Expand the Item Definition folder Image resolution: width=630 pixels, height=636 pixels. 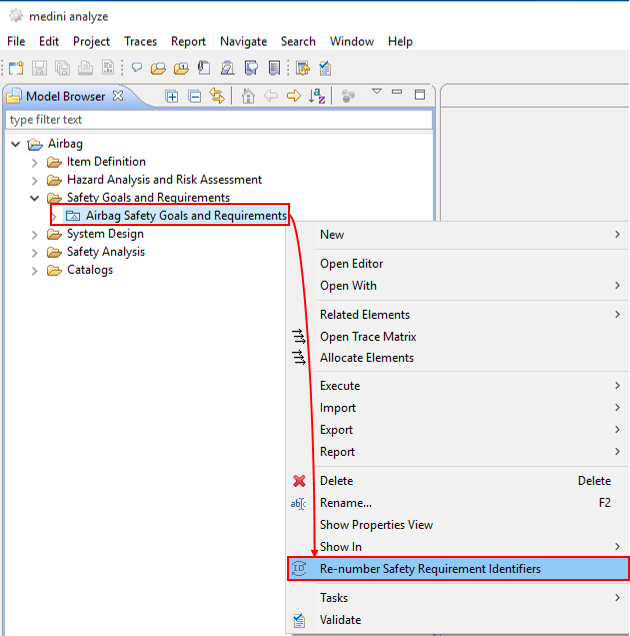34,163
